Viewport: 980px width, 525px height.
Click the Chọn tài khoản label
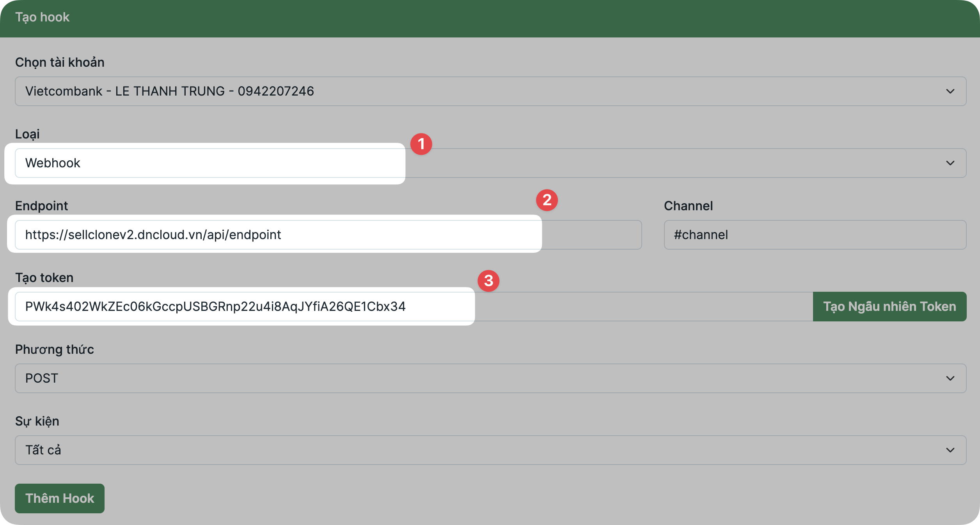60,62
